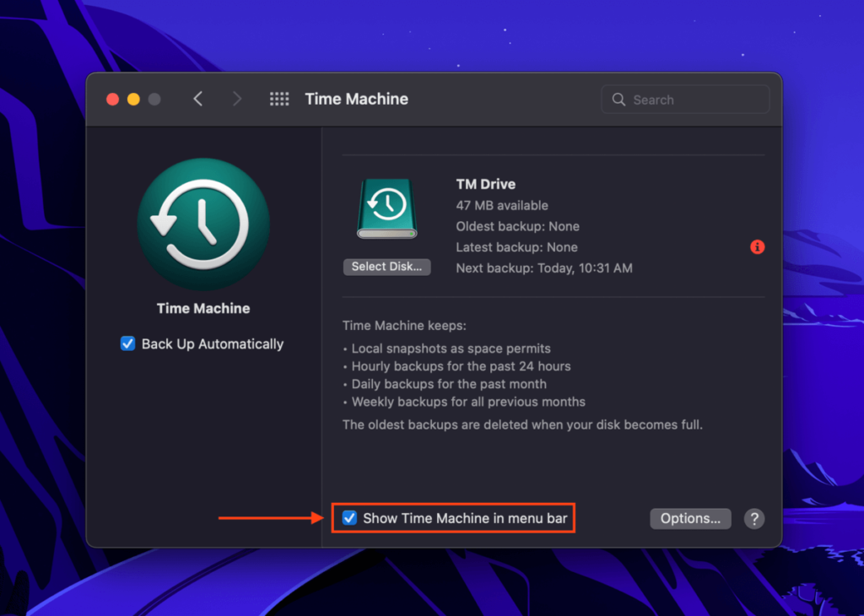Open the show all preferences grid icon
The width and height of the screenshot is (864, 616).
coord(278,99)
